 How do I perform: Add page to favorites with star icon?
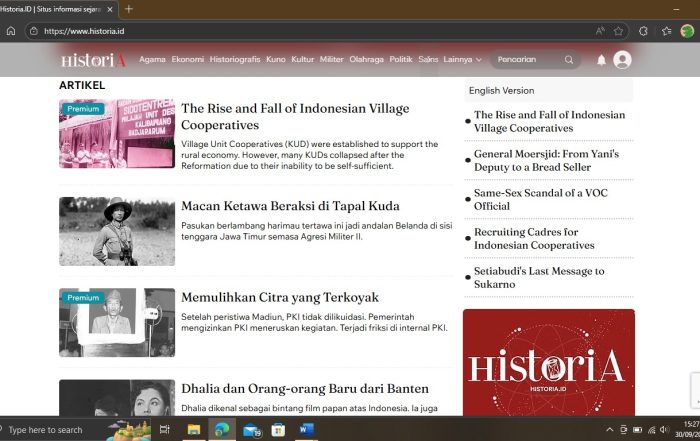tap(619, 31)
